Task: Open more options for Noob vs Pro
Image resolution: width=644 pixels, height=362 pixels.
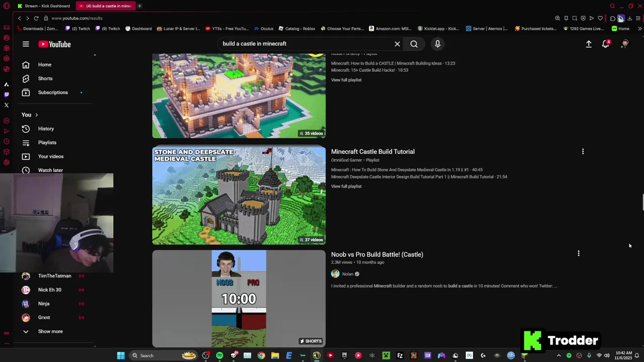Action: tap(579, 253)
